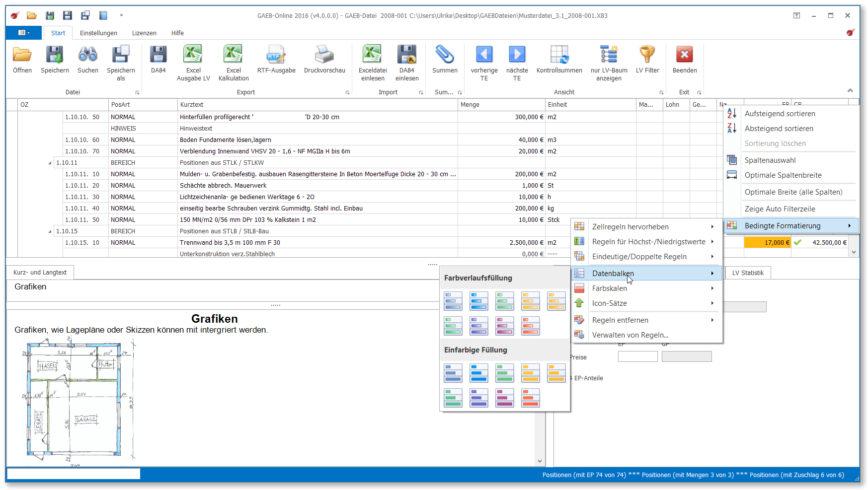The width and height of the screenshot is (868, 490).
Task: Export via Excel Kalkulation icon
Action: coord(234,55)
